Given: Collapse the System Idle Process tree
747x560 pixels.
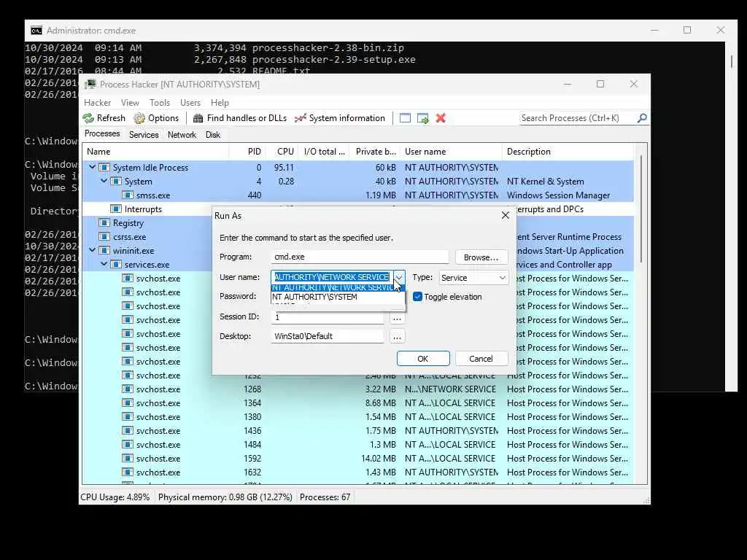Looking at the screenshot, I should point(93,167).
